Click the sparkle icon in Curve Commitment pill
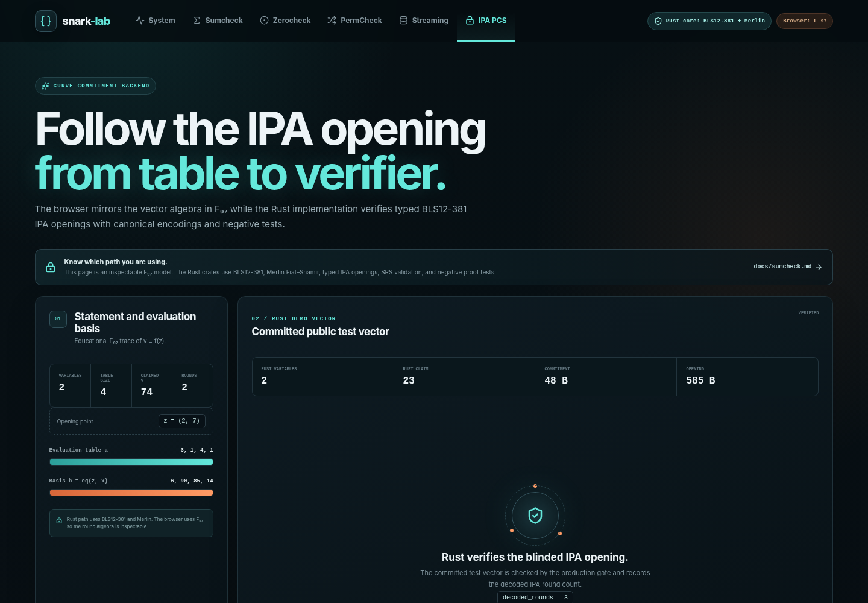 [x=45, y=86]
